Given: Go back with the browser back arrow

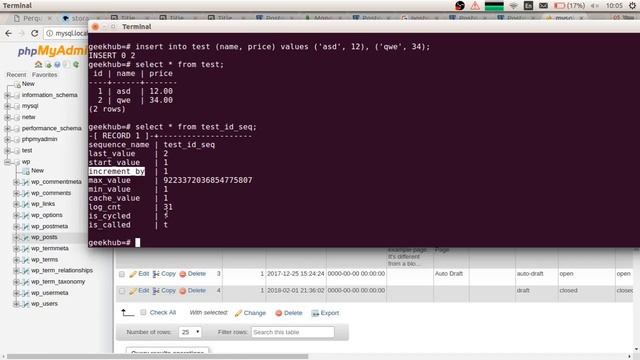Looking at the screenshot, I should 9,33.
